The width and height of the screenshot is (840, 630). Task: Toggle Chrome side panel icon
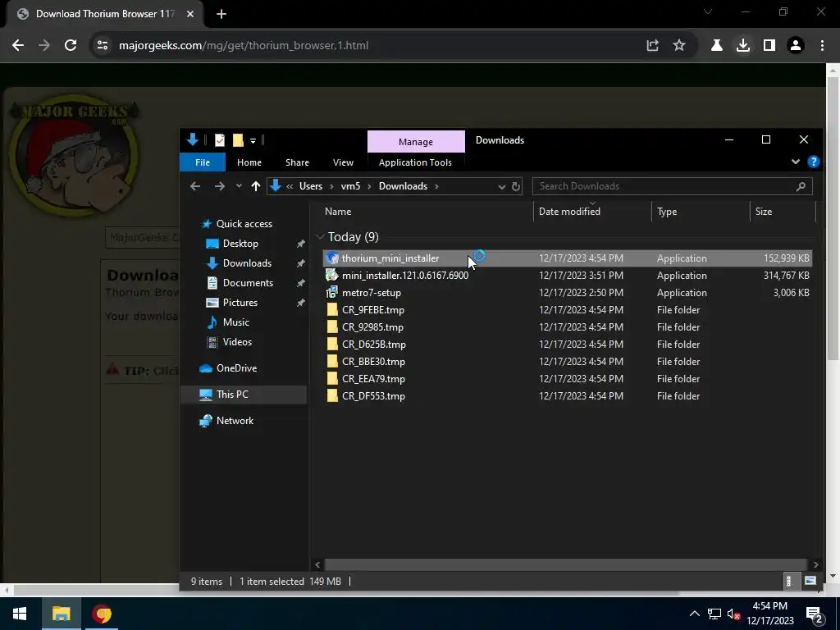[x=769, y=46]
